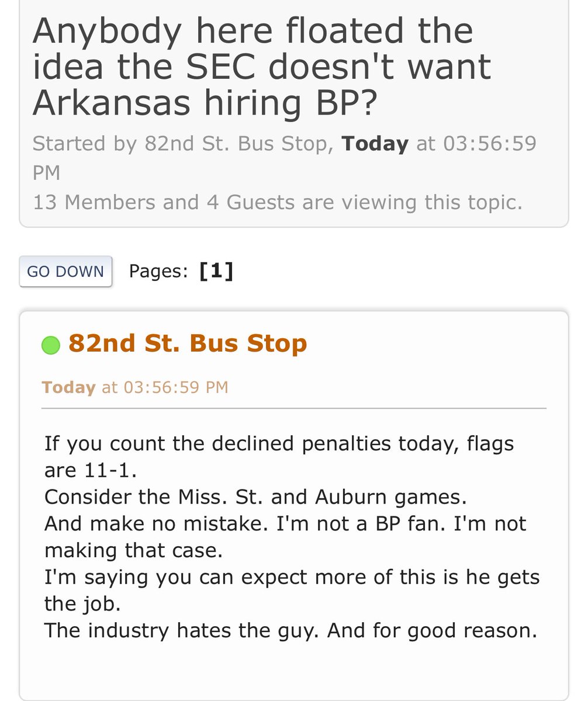Click the 'PM' text in the topic header
This screenshot has height=701, width=588.
tap(46, 173)
